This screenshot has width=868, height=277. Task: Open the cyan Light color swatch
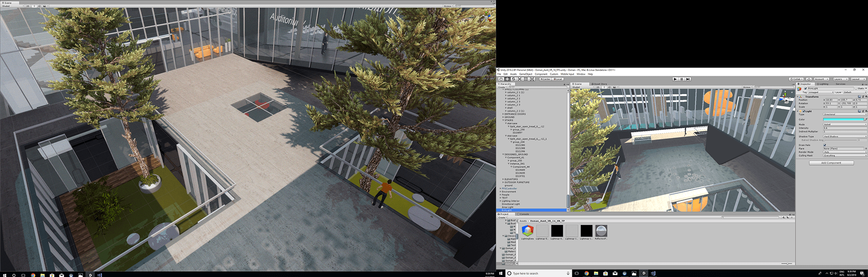click(843, 119)
